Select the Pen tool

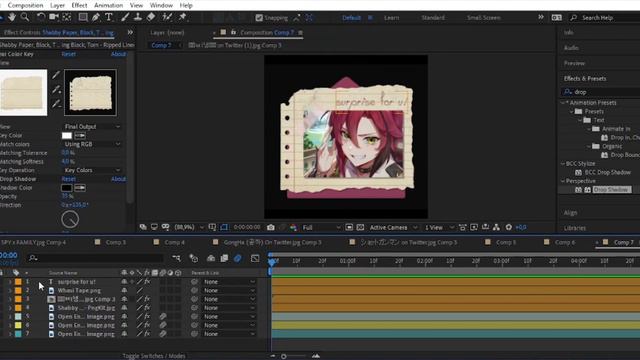[x=96, y=17]
